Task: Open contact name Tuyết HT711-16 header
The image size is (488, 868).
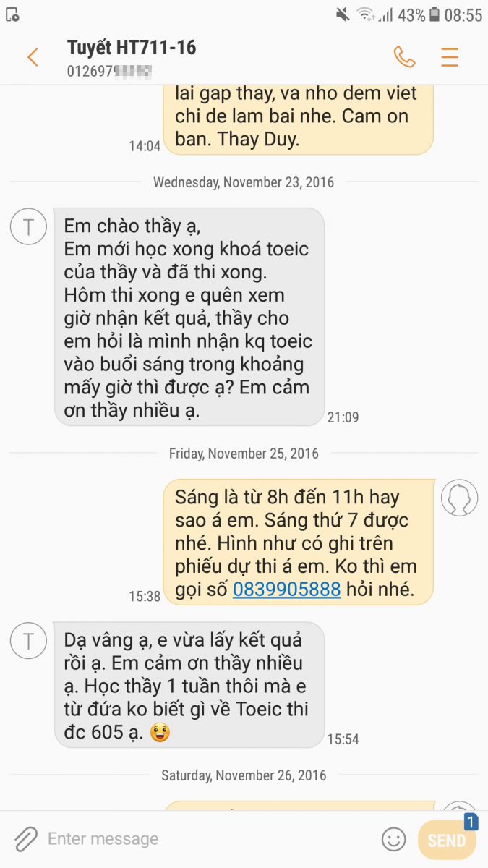Action: coord(132,48)
